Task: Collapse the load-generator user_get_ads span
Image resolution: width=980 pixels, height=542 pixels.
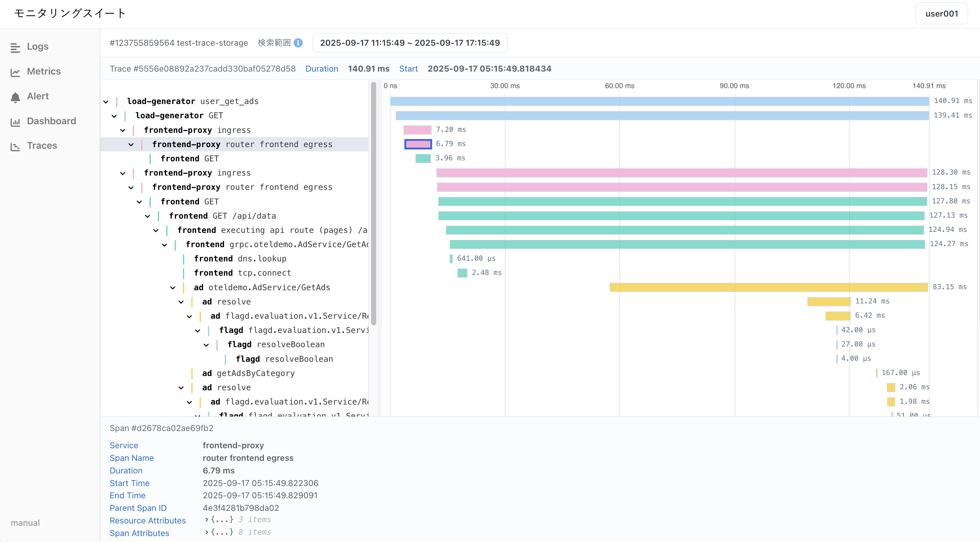Action: [106, 102]
